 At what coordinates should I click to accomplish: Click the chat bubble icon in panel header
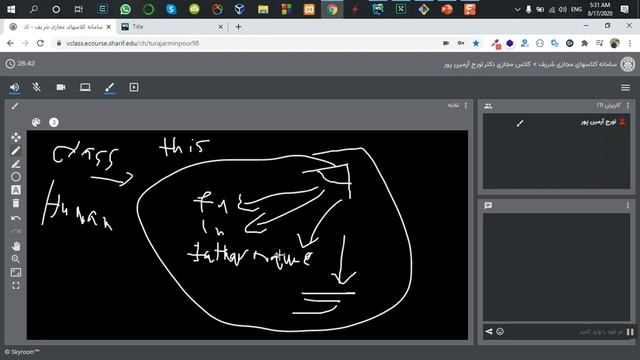click(488, 205)
